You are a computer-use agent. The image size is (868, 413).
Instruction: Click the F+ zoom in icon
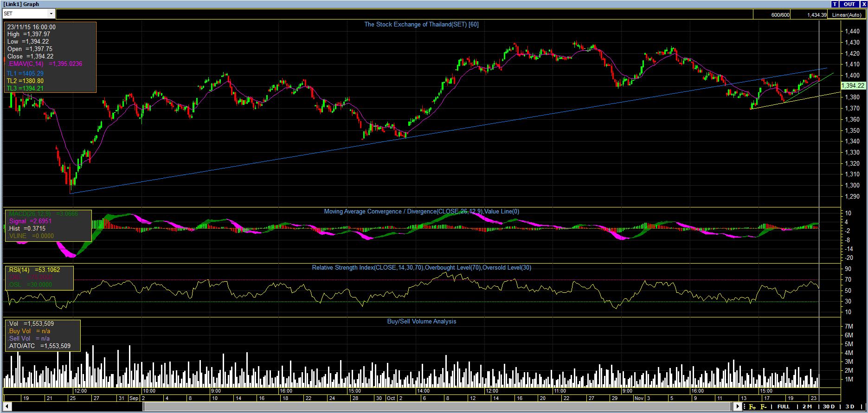tap(752, 407)
